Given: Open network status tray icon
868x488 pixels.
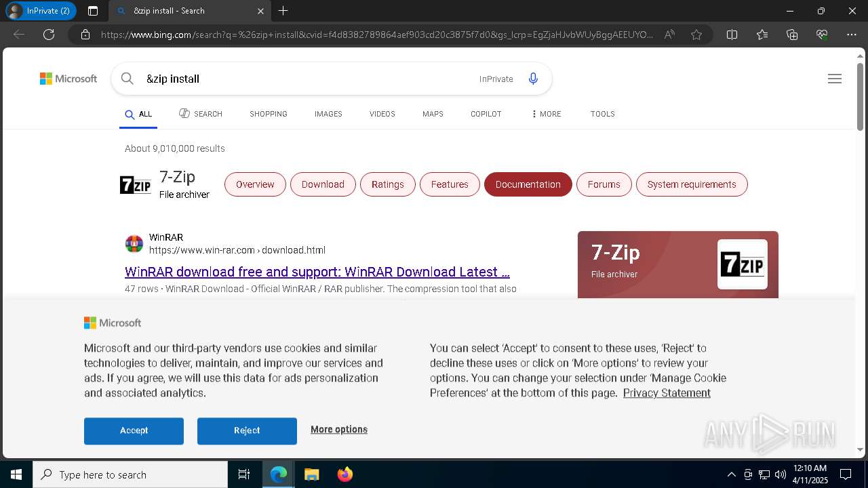Looking at the screenshot, I should [764, 474].
